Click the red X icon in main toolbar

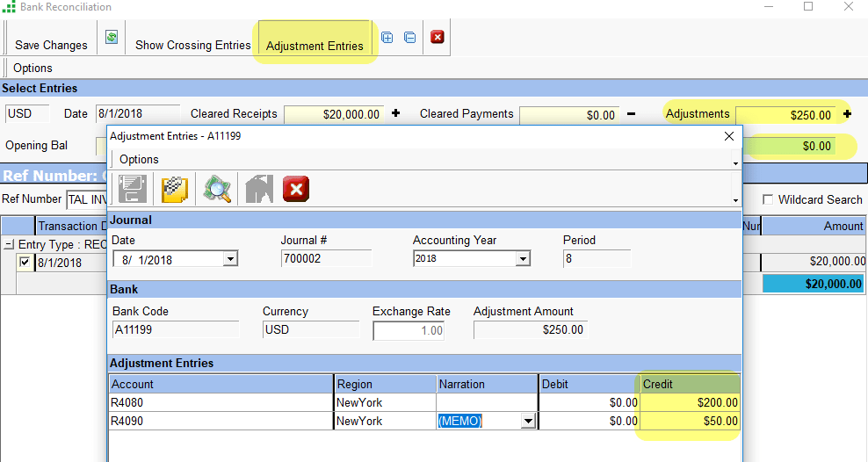coord(437,37)
